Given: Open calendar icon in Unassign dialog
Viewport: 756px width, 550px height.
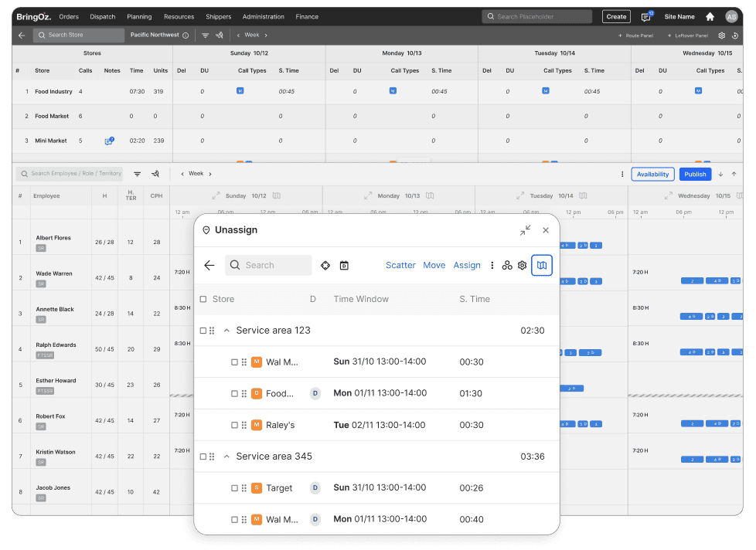Looking at the screenshot, I should pyautogui.click(x=344, y=266).
